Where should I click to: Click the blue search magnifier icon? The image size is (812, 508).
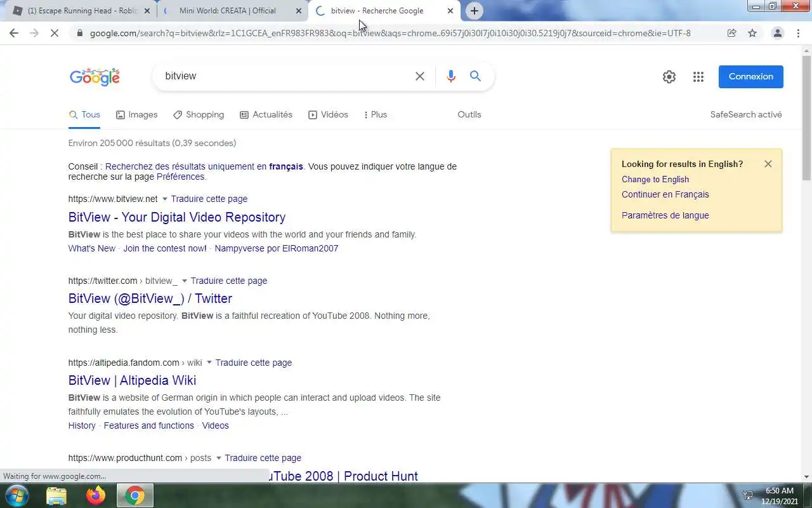click(475, 76)
